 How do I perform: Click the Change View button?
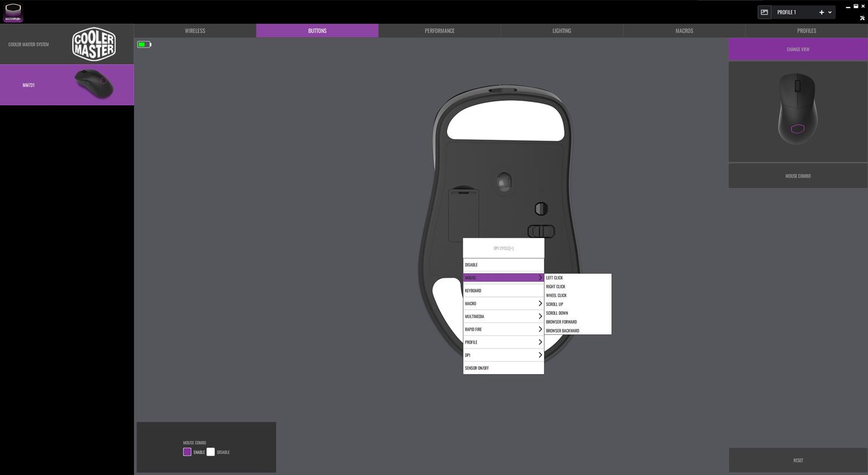click(797, 49)
